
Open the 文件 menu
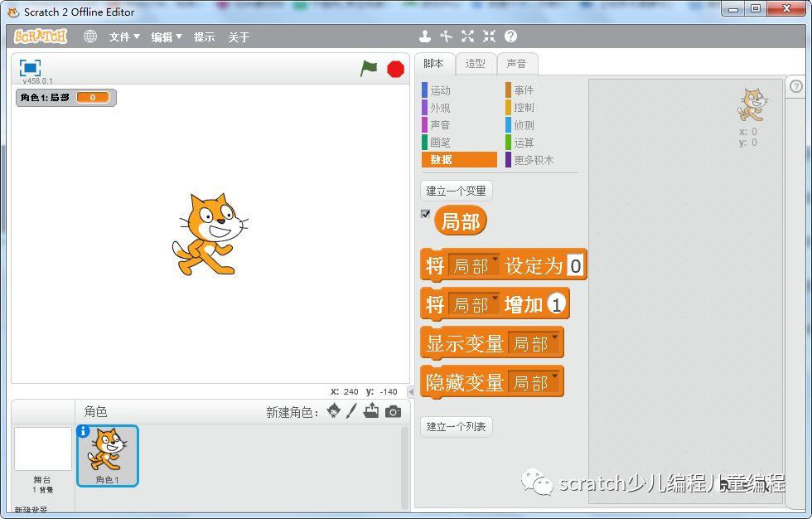point(124,36)
